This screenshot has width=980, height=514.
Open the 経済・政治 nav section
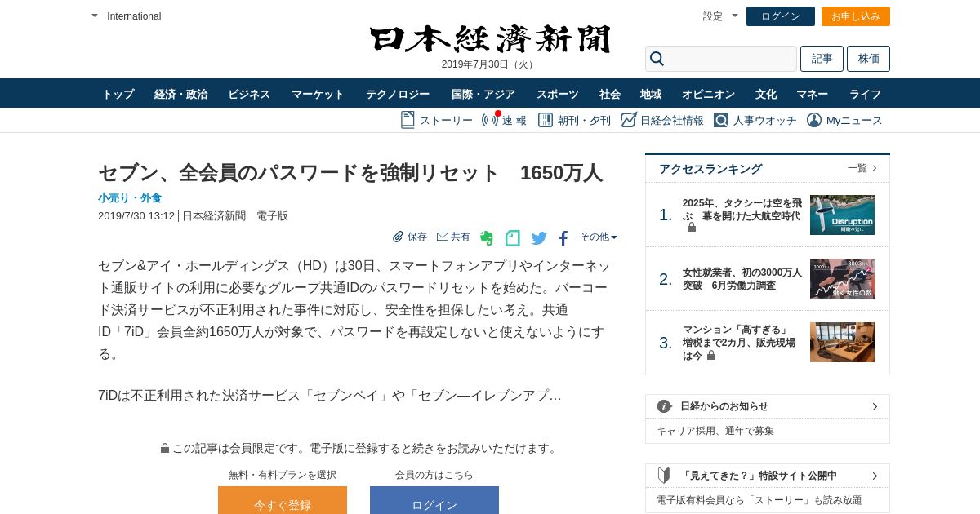pos(180,94)
